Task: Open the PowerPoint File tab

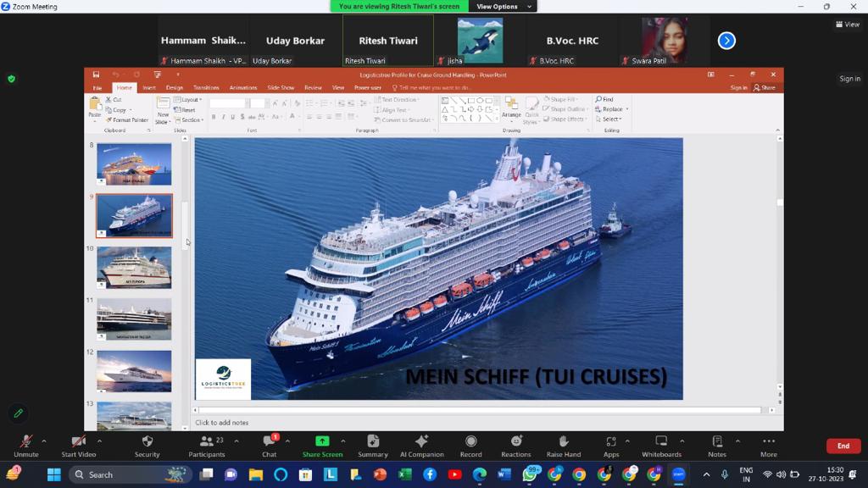Action: tap(97, 88)
